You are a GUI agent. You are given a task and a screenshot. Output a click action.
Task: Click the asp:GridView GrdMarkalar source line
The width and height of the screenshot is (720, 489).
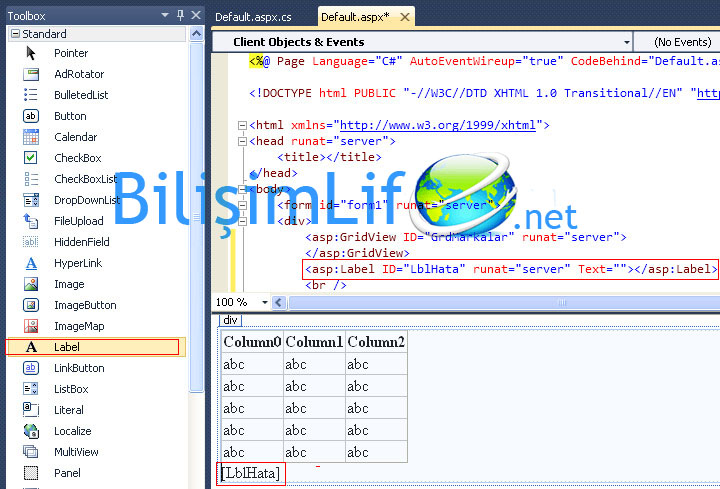pos(466,237)
